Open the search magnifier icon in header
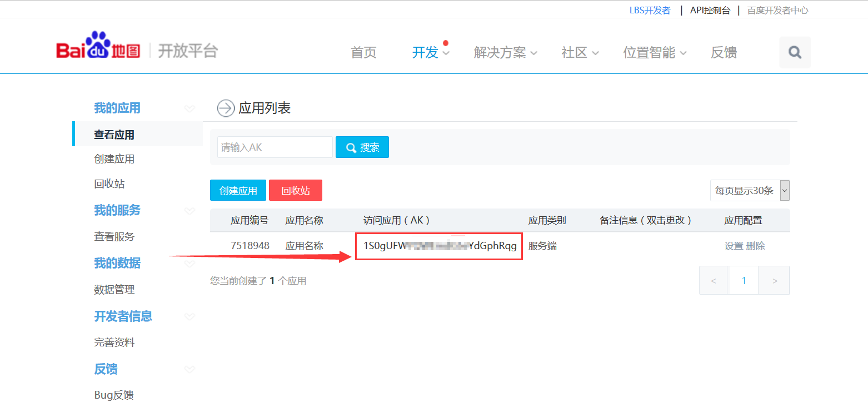The width and height of the screenshot is (868, 417). (795, 52)
